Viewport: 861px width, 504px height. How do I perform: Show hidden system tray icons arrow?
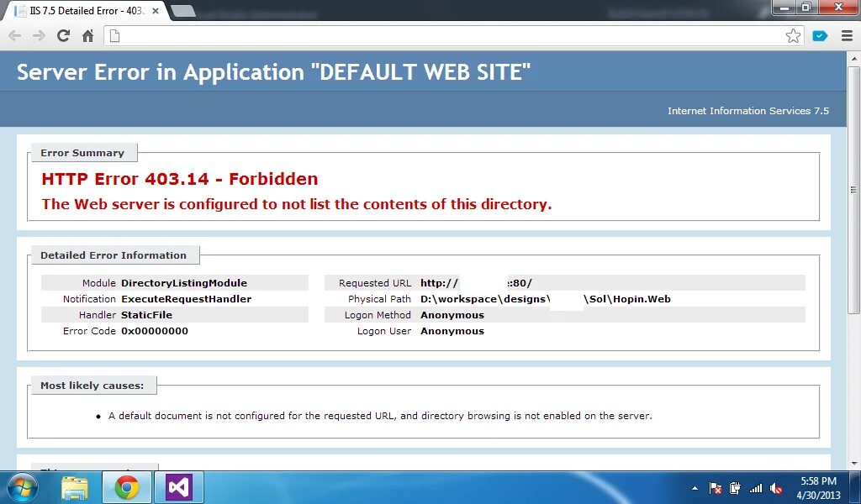tap(695, 488)
